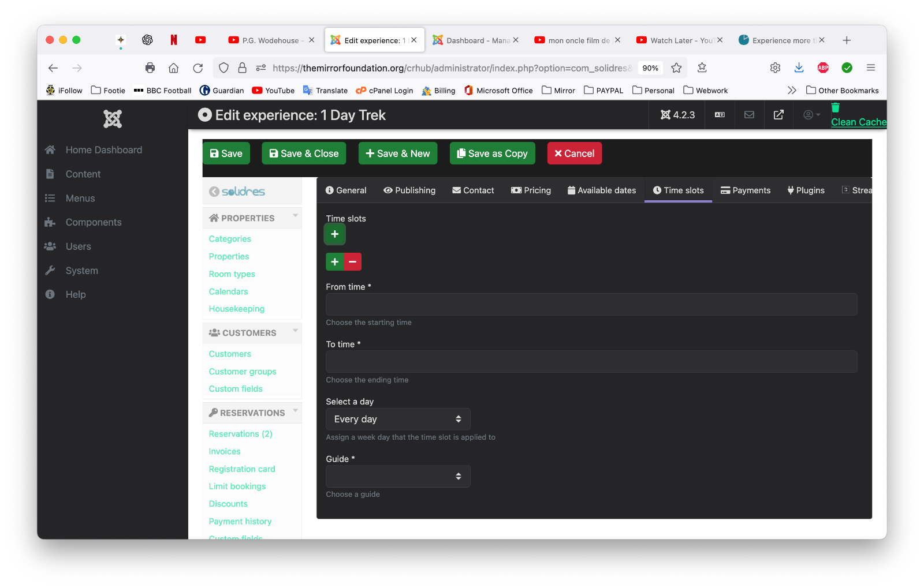Click the green add time slot plus button
Viewport: 924px width, 588px height.
[x=334, y=234]
